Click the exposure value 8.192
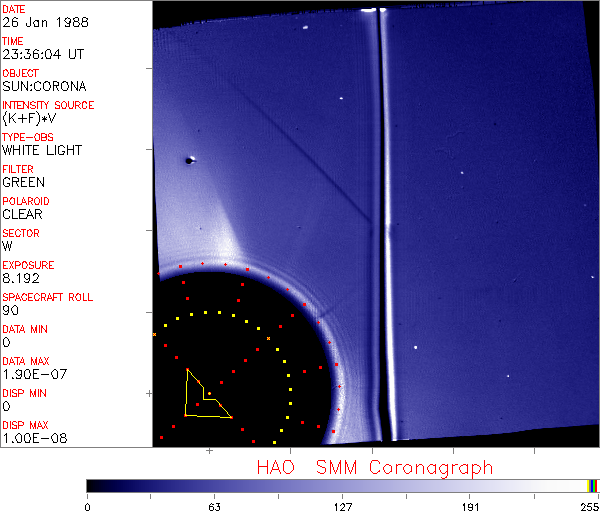 [x=21, y=278]
